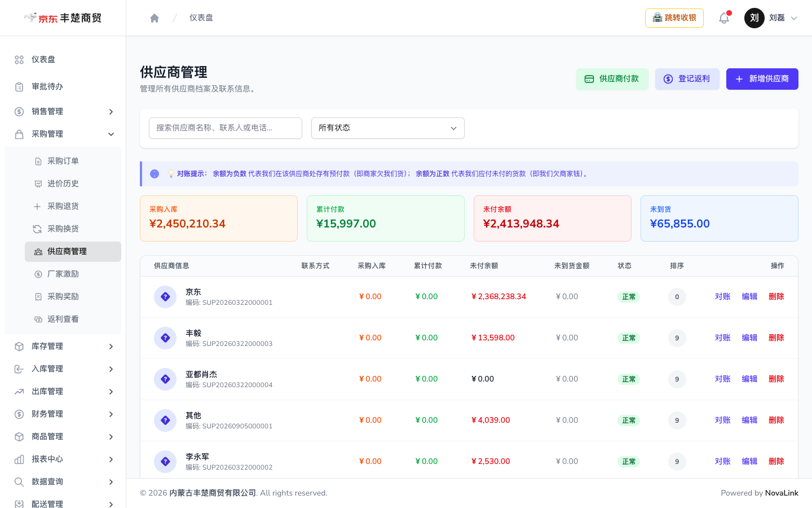This screenshot has height=508, width=812.
Task: Delete supplier 其他 via 删除
Action: tap(776, 421)
